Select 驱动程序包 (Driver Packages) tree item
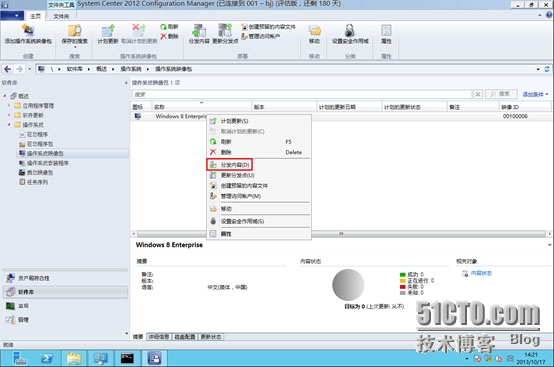This screenshot has height=367, width=554. pyautogui.click(x=36, y=144)
